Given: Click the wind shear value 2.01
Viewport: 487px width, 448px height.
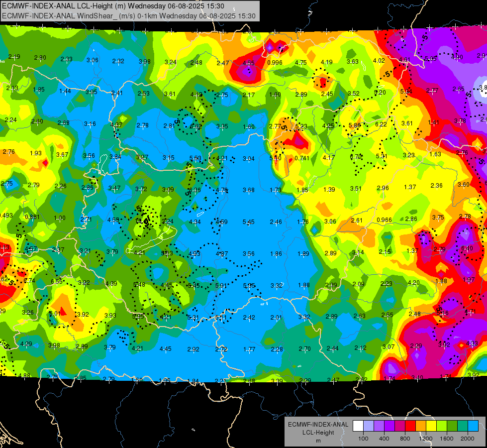Looking at the screenshot, I should [x=276, y=318].
